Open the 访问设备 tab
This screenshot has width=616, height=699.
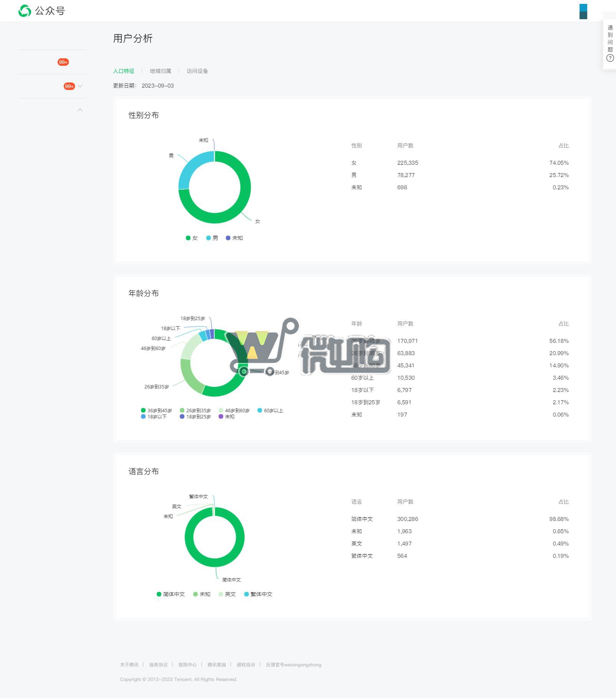click(x=197, y=71)
